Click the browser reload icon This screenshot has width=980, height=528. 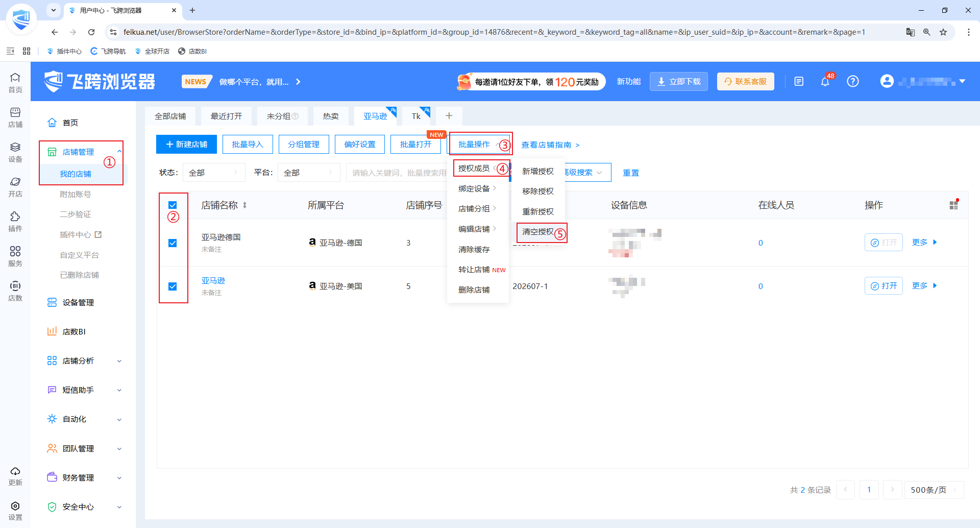(x=91, y=32)
